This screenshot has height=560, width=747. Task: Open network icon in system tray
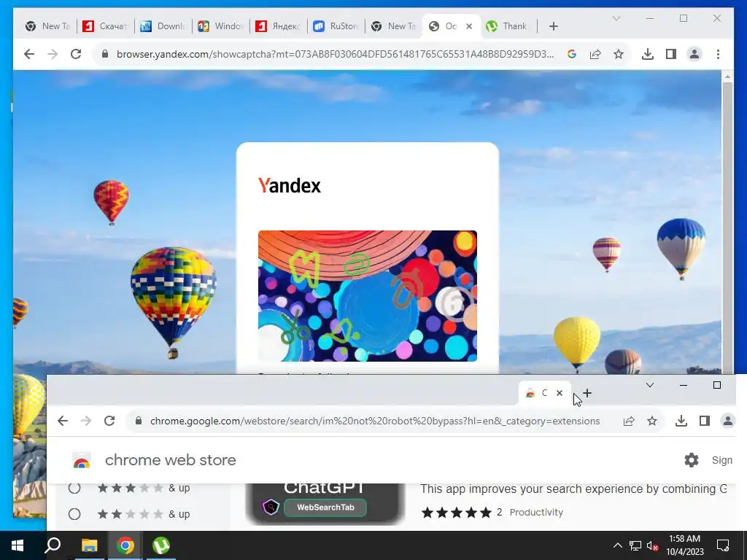click(635, 545)
